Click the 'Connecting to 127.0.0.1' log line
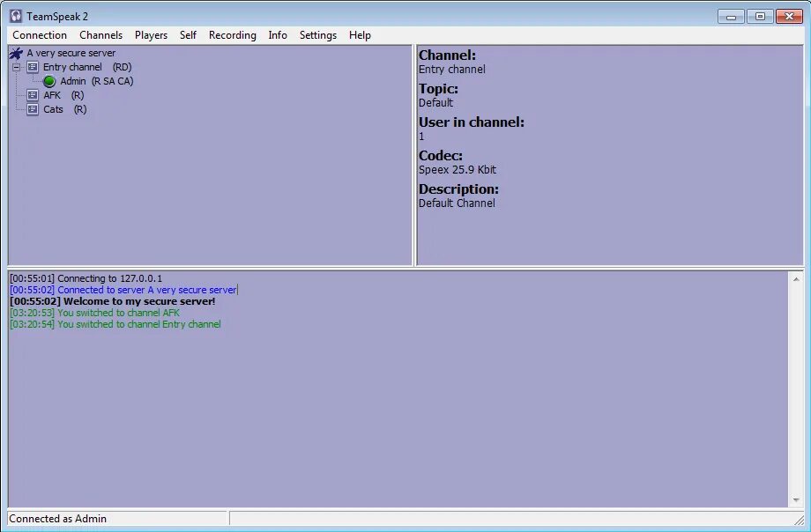The width and height of the screenshot is (811, 532). [x=86, y=278]
